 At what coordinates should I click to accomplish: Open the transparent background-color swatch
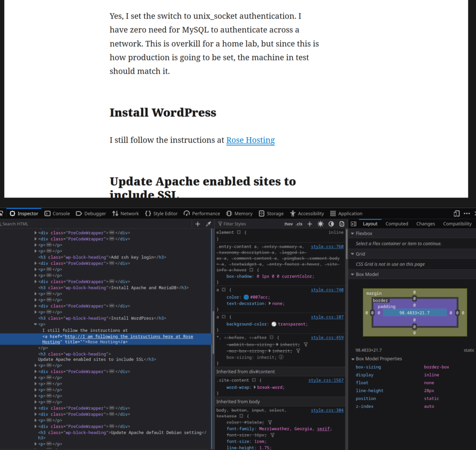click(274, 324)
